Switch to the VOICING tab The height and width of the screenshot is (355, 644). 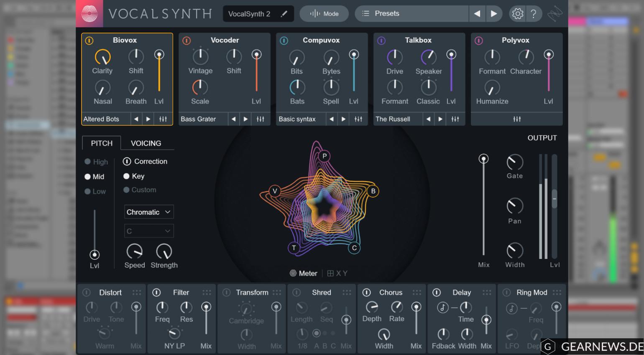146,143
